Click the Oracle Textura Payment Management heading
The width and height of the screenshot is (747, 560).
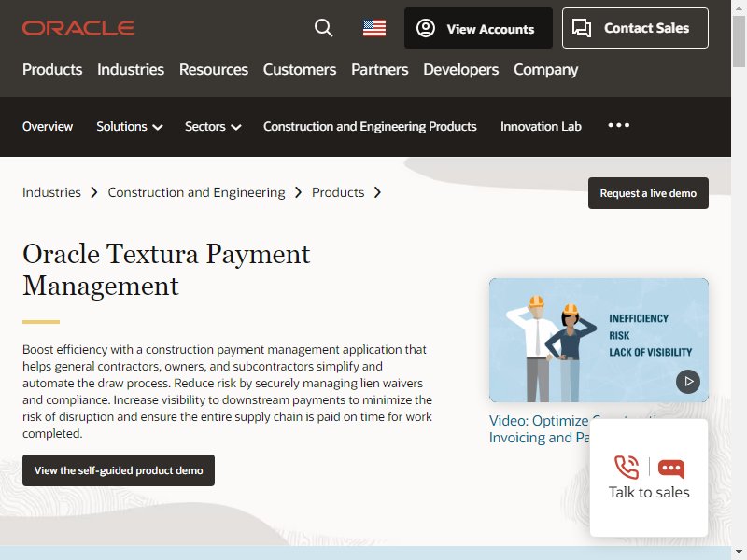tap(166, 270)
